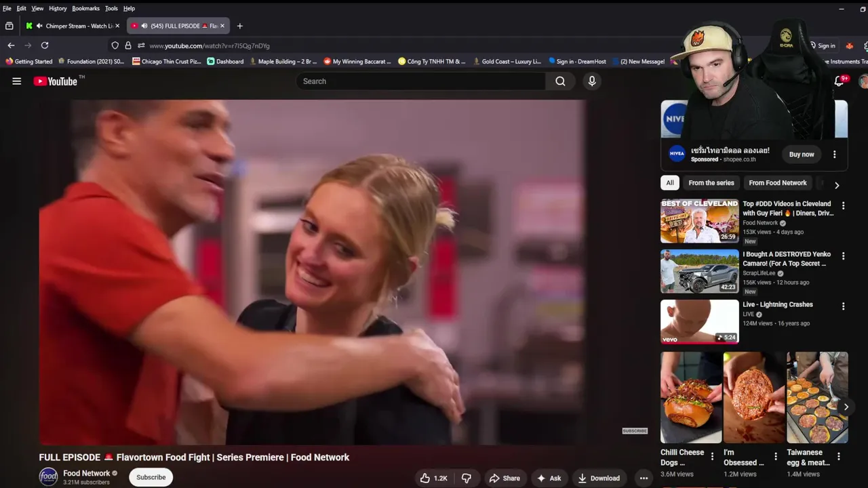The image size is (868, 488).
Task: Click Buy now on the Nivea ad
Action: click(x=802, y=155)
